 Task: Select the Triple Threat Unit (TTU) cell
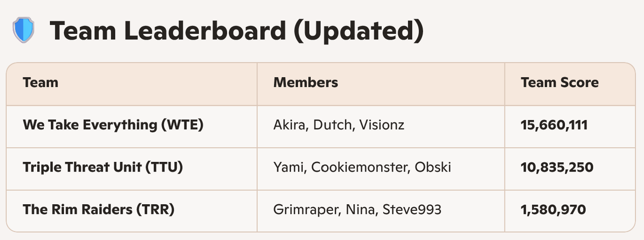click(103, 167)
